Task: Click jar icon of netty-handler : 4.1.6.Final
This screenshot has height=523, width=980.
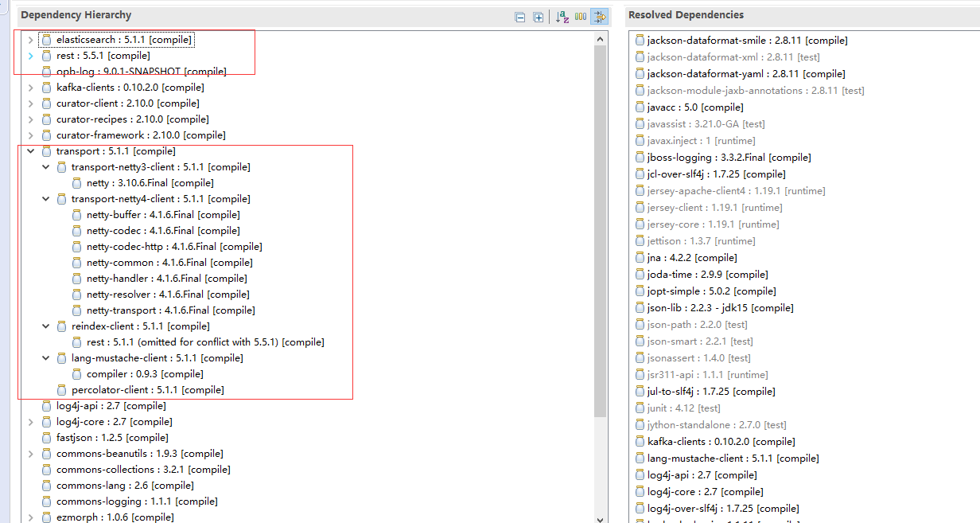Action: [76, 279]
